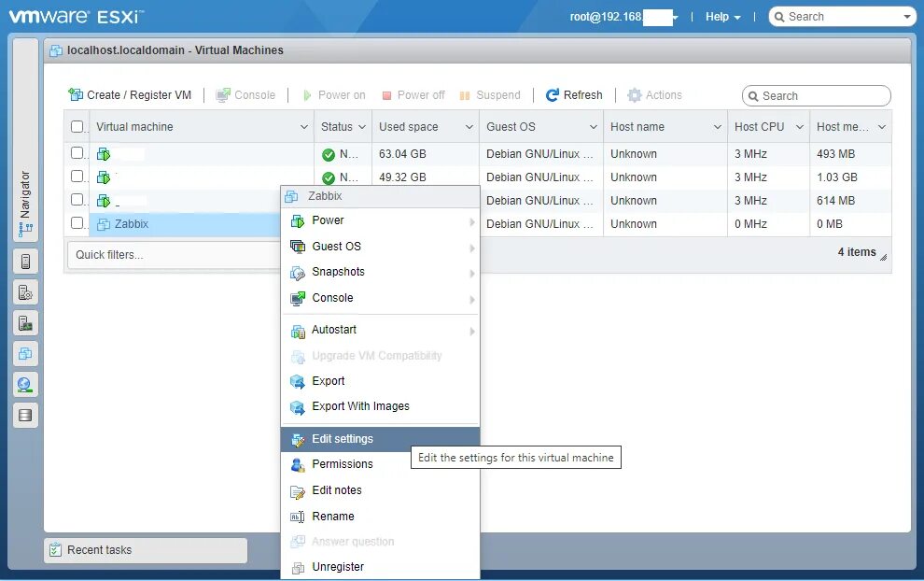Image resolution: width=924 pixels, height=581 pixels.
Task: Open the Actions gear menu
Action: click(654, 95)
